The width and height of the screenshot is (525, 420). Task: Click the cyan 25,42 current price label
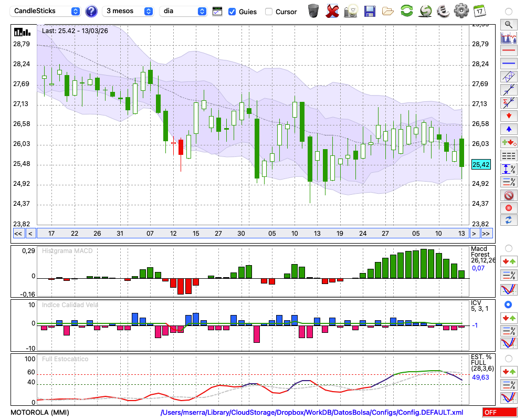point(481,164)
